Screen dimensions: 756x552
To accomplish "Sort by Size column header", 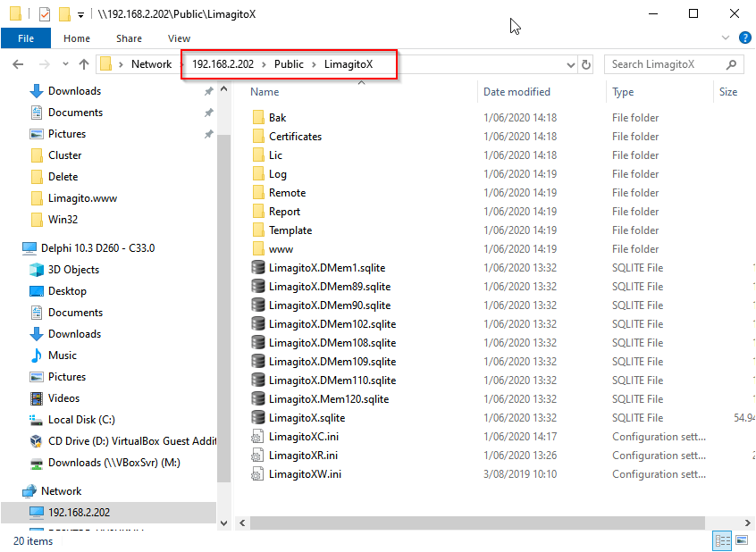I will [x=728, y=92].
